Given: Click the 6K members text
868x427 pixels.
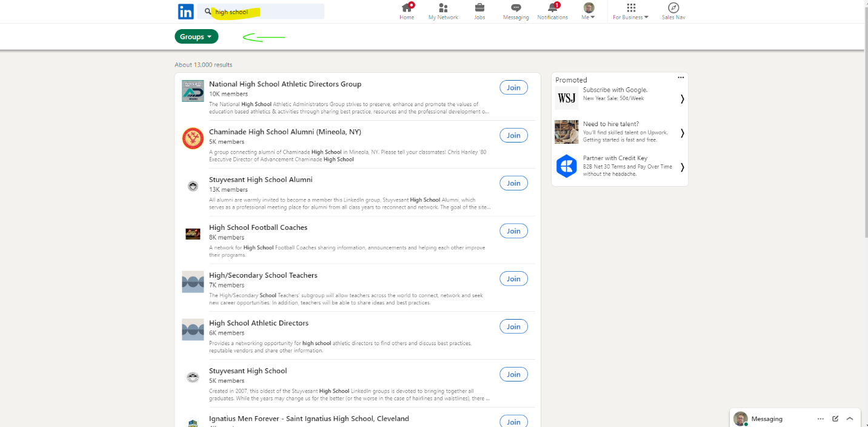Looking at the screenshot, I should click(227, 333).
